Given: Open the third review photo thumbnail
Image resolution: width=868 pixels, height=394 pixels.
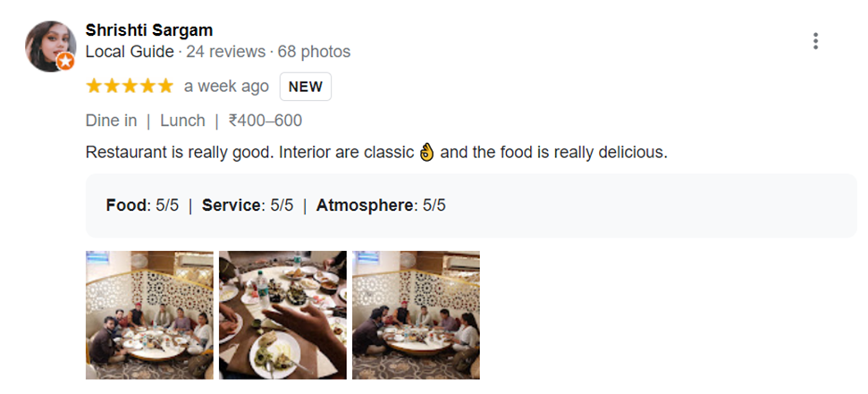Looking at the screenshot, I should tap(416, 314).
